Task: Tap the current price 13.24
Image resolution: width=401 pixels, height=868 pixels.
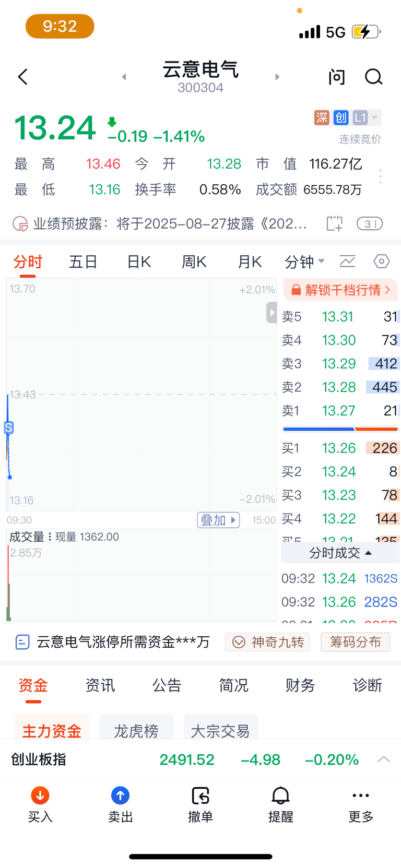Action: tap(55, 128)
